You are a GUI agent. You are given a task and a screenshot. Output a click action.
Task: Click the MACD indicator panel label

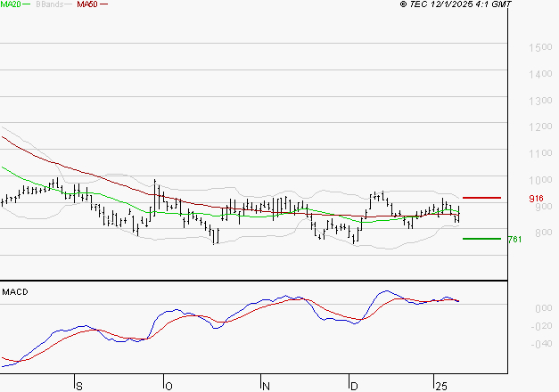15,291
